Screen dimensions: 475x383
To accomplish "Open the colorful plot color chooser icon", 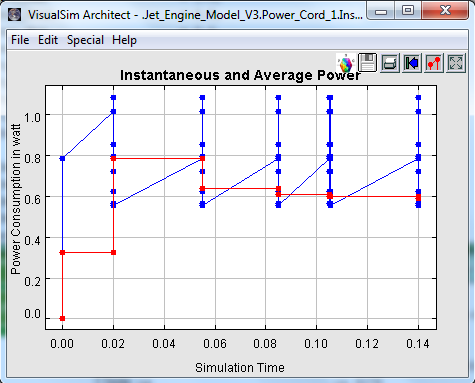I will point(346,63).
